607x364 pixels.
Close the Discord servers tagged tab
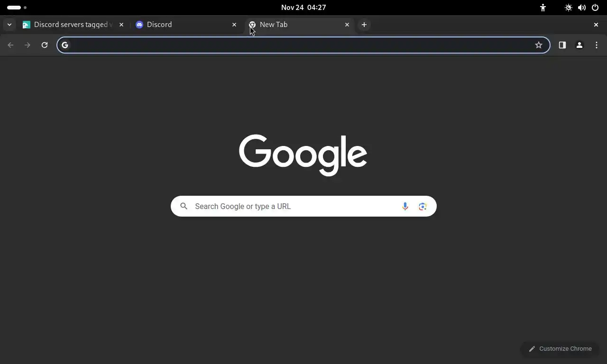point(121,25)
